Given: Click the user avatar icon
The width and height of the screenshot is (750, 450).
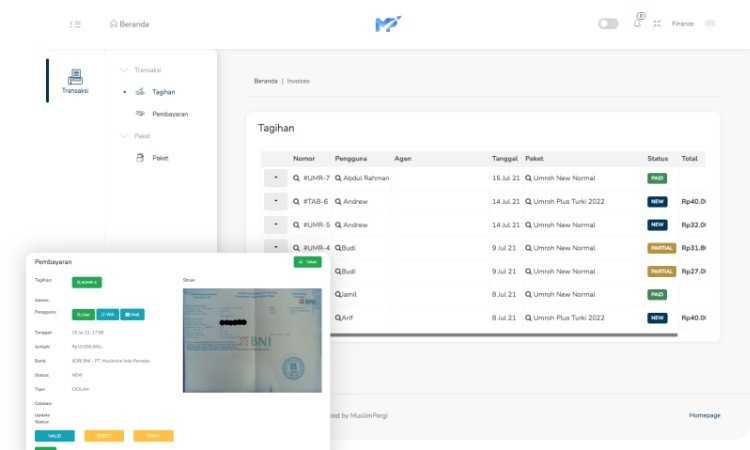Looking at the screenshot, I should [x=710, y=23].
